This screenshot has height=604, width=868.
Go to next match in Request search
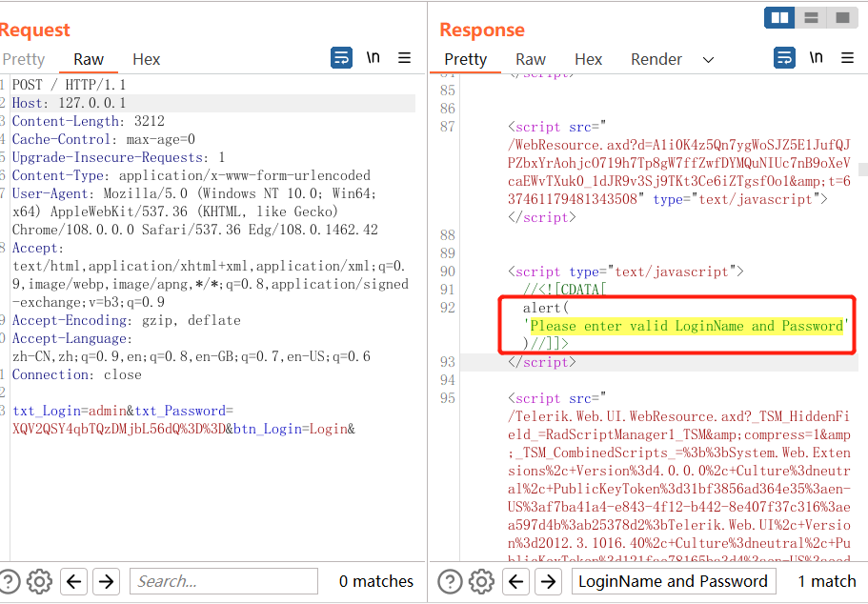click(107, 581)
